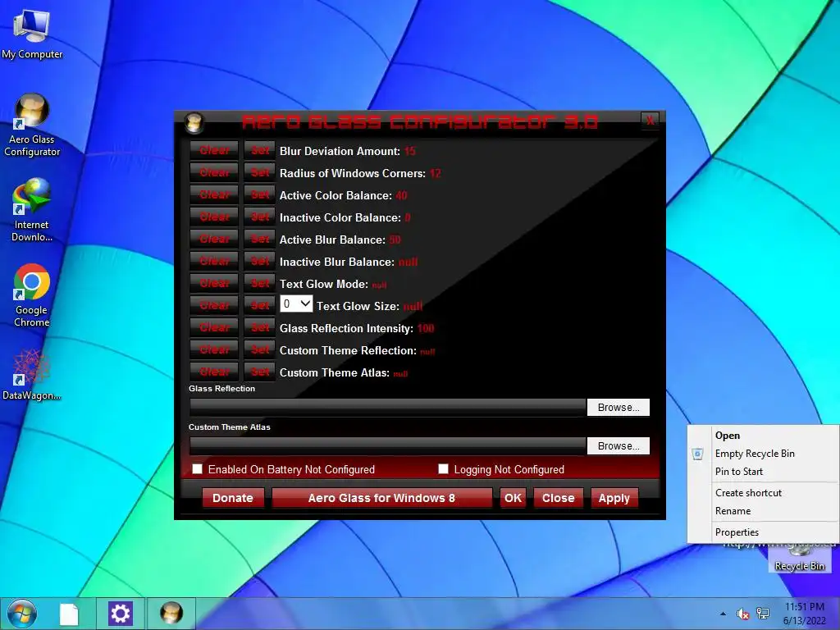This screenshot has height=630, width=840.
Task: Toggle Enabled On Battery checkbox
Action: 197,469
